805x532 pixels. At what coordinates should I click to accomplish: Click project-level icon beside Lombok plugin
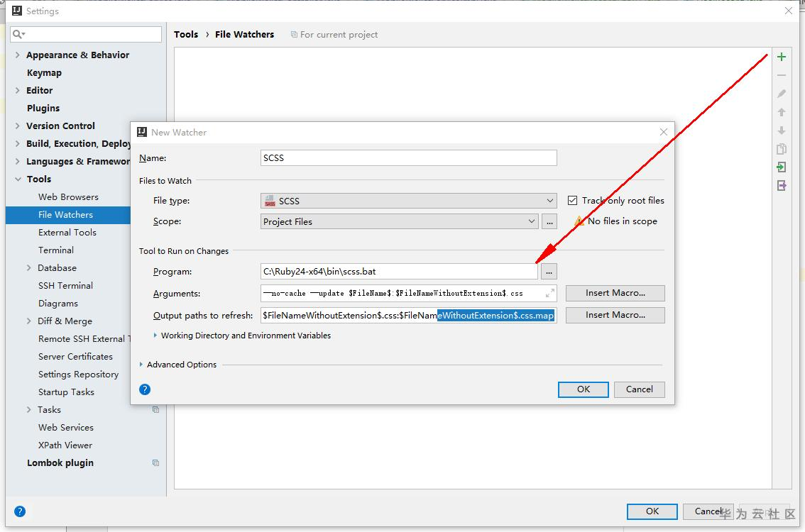[155, 462]
